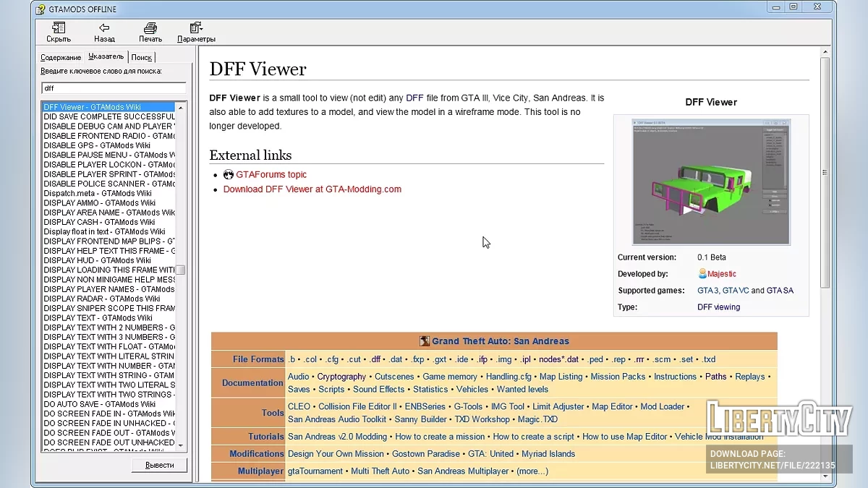Screen dimensions: 868x488
Task: Open Download DFF Viewer at GTA-Modding.com link
Action: [x=312, y=189]
